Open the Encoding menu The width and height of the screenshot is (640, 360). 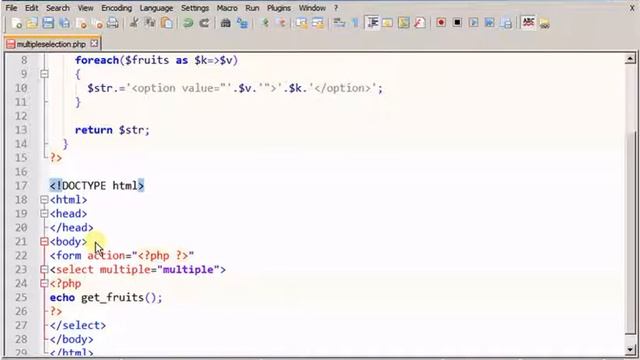tap(116, 8)
